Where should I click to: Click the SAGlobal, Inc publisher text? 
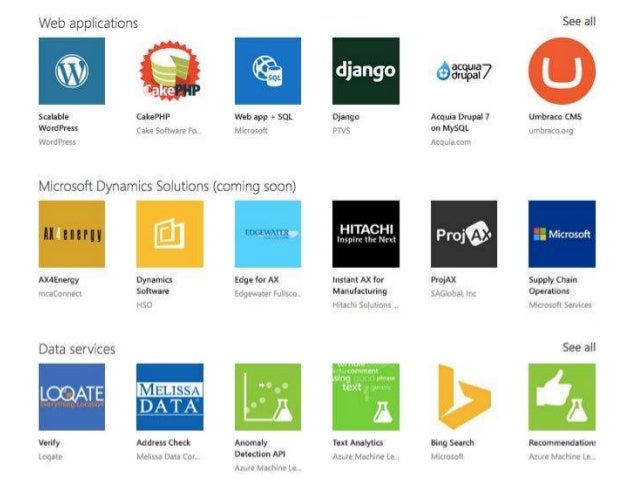tap(453, 293)
